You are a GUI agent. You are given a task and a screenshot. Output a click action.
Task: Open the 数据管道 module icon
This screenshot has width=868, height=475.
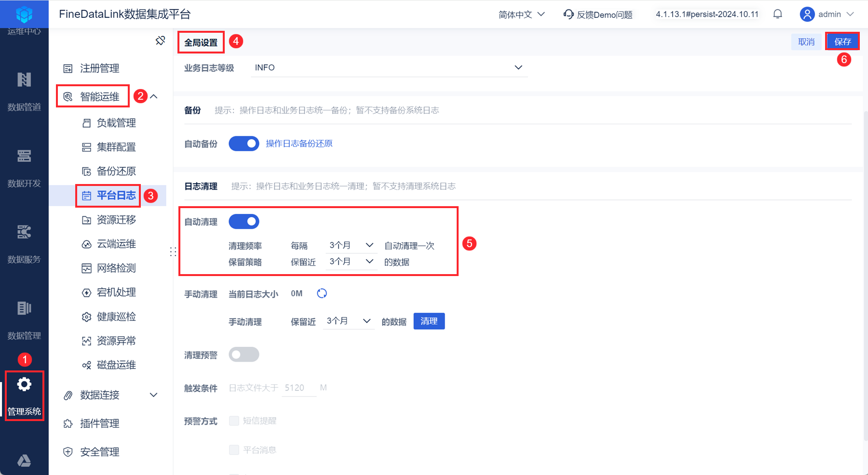tap(24, 79)
